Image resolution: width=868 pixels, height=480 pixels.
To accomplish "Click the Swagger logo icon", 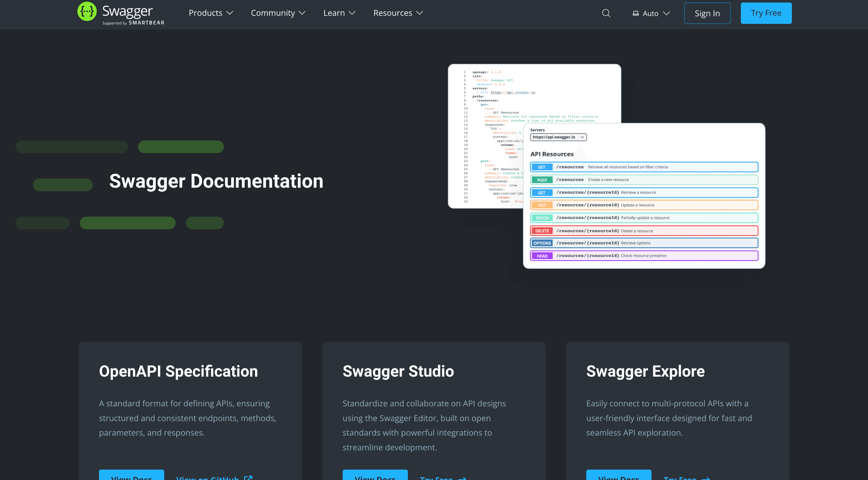I will [x=87, y=11].
